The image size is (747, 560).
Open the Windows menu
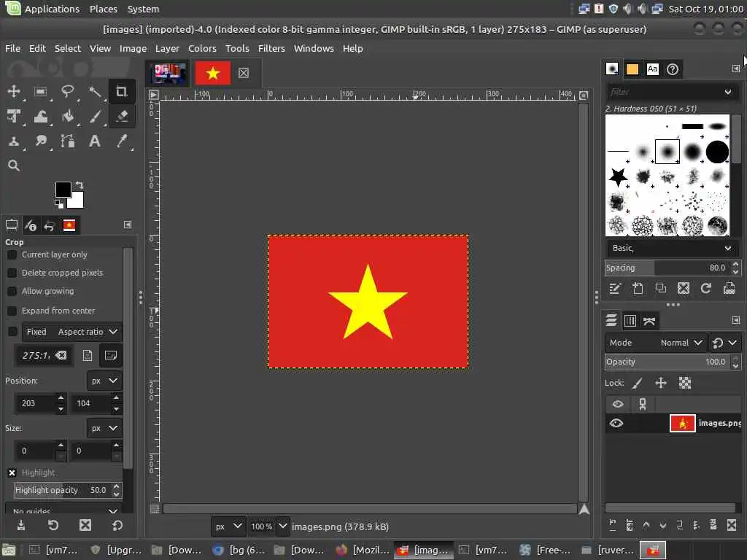point(314,49)
